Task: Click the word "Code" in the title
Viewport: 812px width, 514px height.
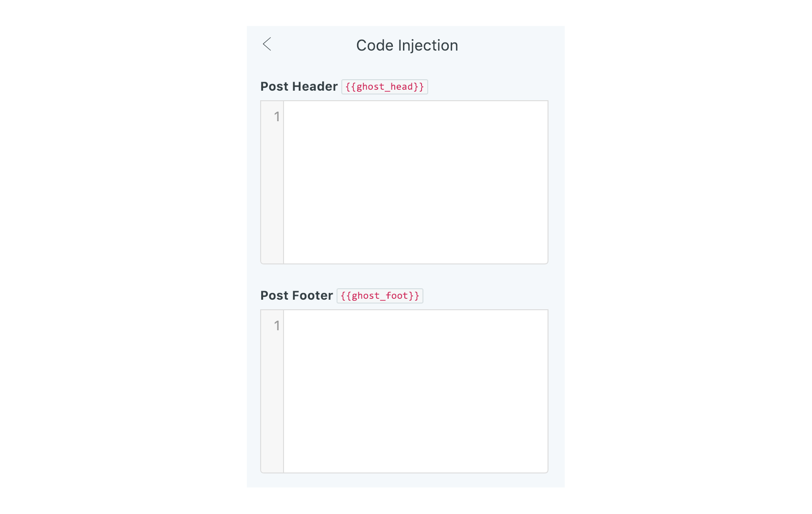Action: 375,45
